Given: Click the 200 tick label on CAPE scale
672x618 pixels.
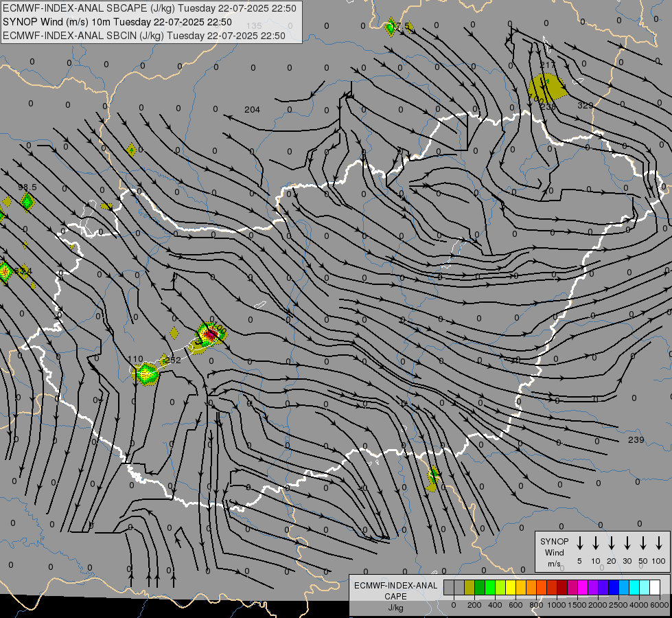Looking at the screenshot, I should [x=474, y=605].
